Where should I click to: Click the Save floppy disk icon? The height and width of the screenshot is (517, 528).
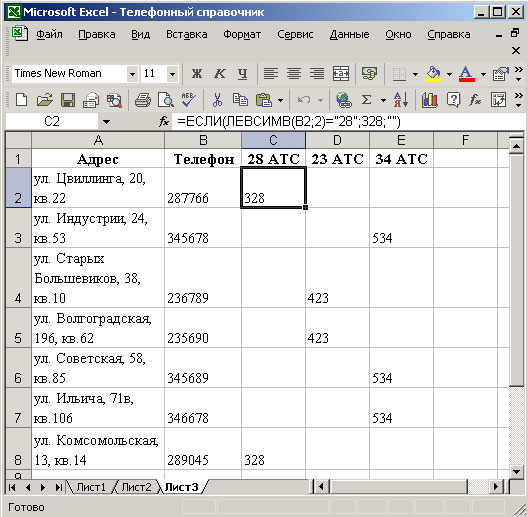68,100
